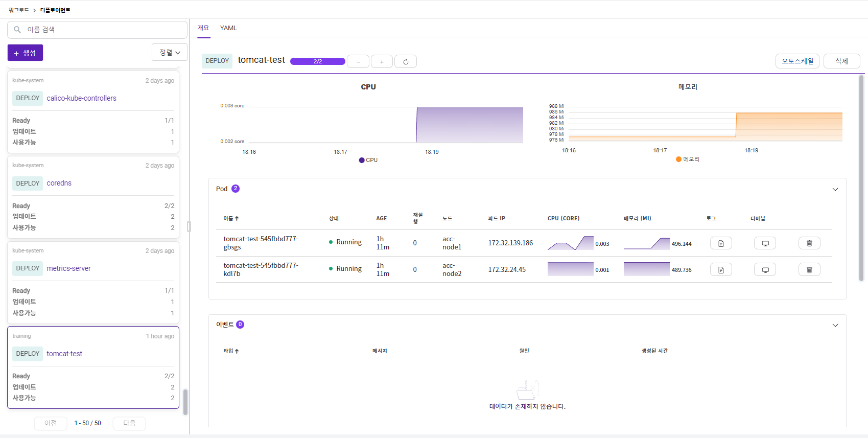
Task: Click the create (생성) button
Action: [x=25, y=53]
